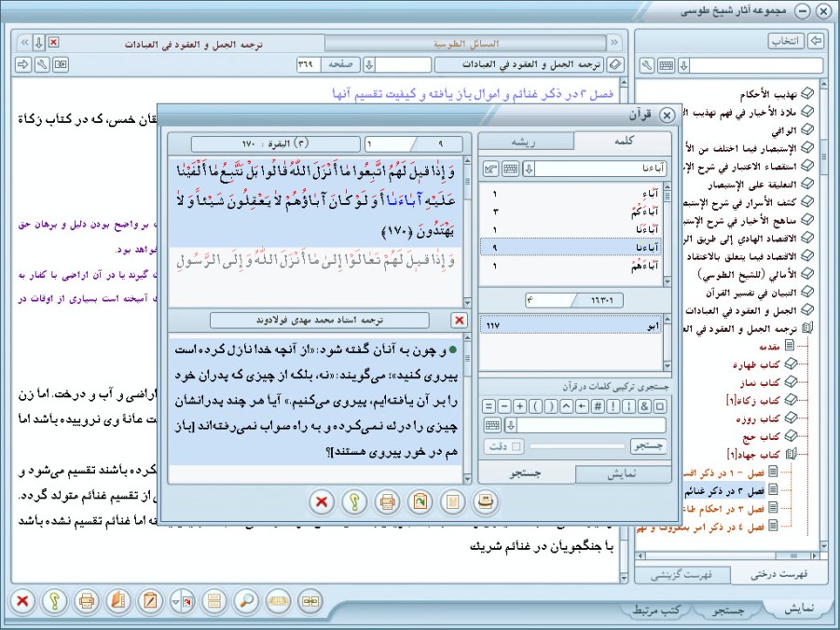This screenshot has height=630, width=840.
Task: Select the ابو root row with count ۱۱۷
Action: tap(571, 325)
